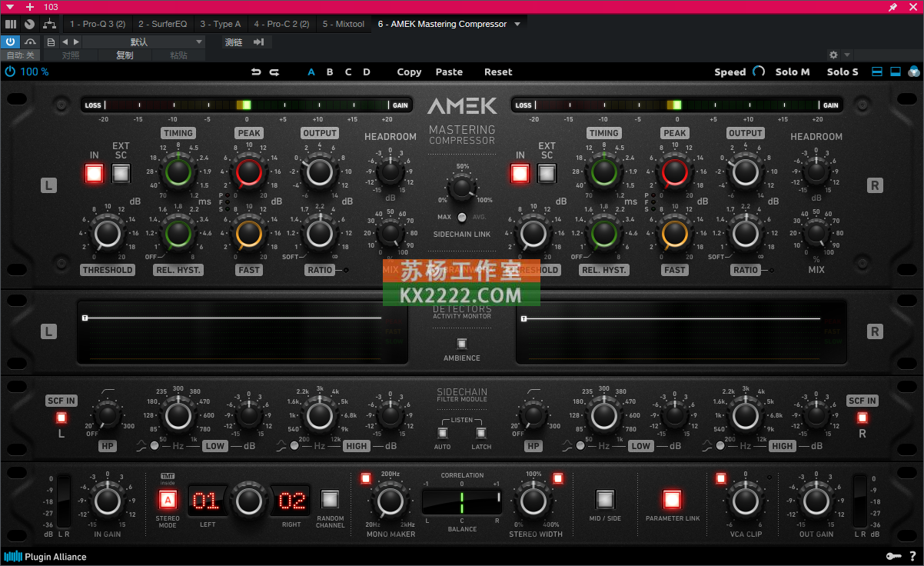This screenshot has width=924, height=566.
Task: Click the Copy button
Action: click(409, 72)
